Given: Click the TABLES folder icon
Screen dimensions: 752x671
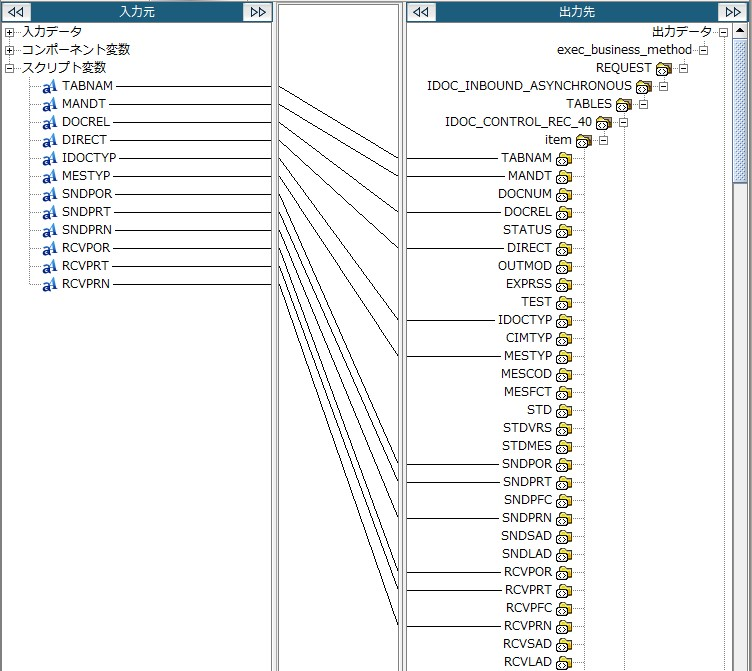Looking at the screenshot, I should click(624, 105).
